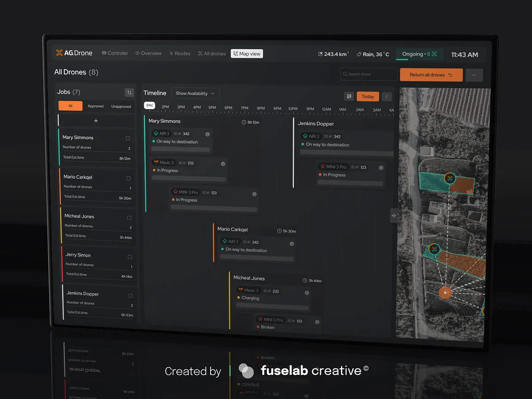Screen dimensions: 532x399
Task: Open the three-dot menu beside Today
Action: pyautogui.click(x=386, y=96)
